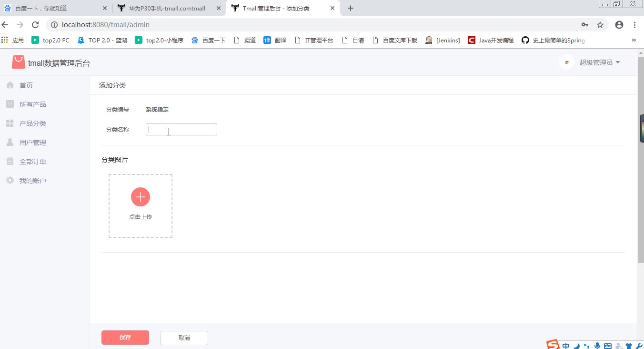Click the tmall shopping bag logo icon
The width and height of the screenshot is (644, 349).
coord(19,62)
